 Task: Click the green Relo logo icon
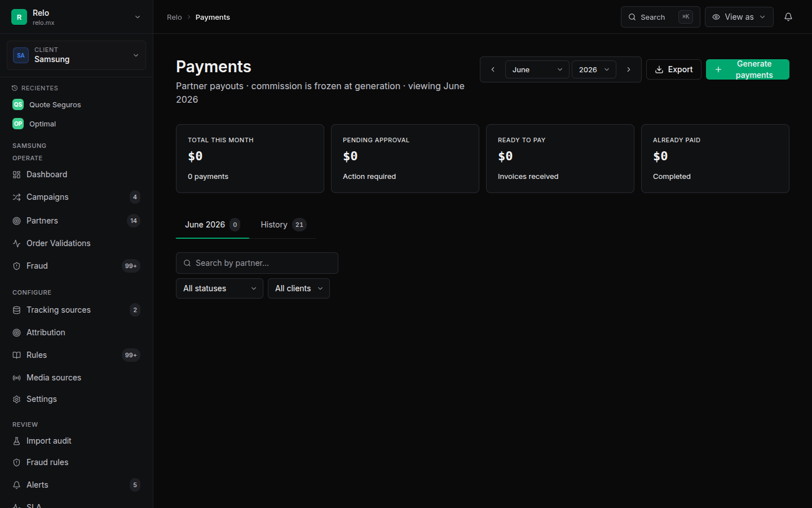[x=19, y=17]
